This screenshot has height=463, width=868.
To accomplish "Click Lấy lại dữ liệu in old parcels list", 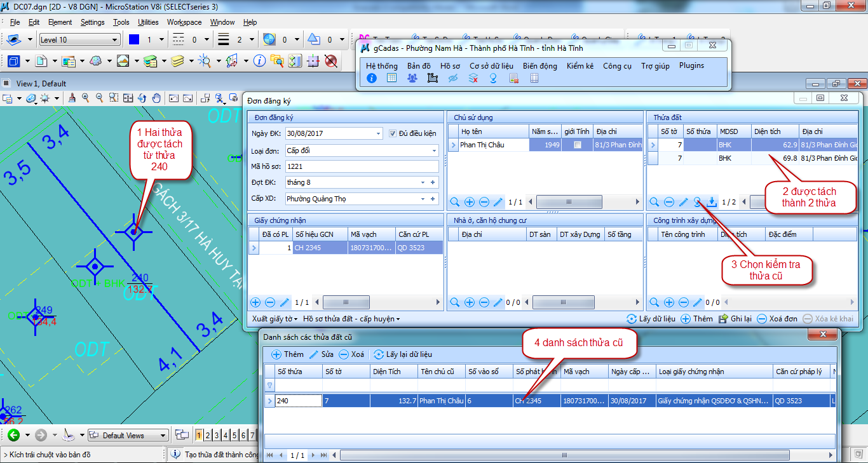I will 403,354.
